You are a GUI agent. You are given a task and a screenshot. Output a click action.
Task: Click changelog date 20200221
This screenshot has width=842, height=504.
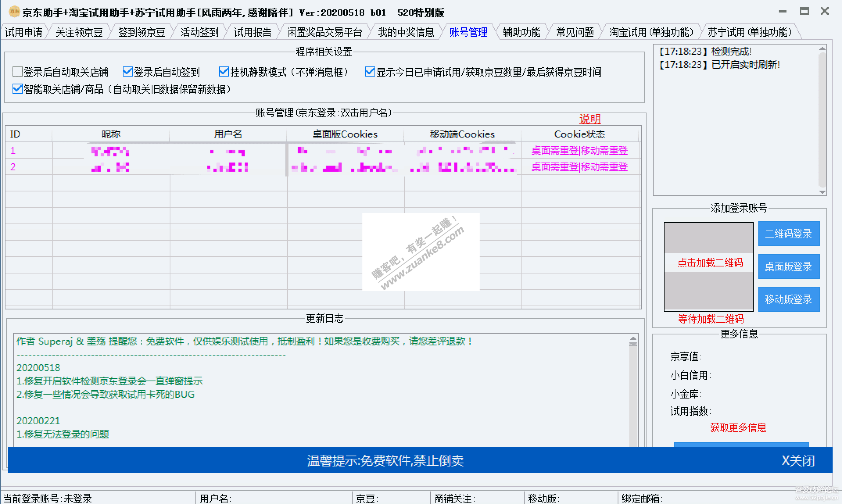(x=38, y=421)
